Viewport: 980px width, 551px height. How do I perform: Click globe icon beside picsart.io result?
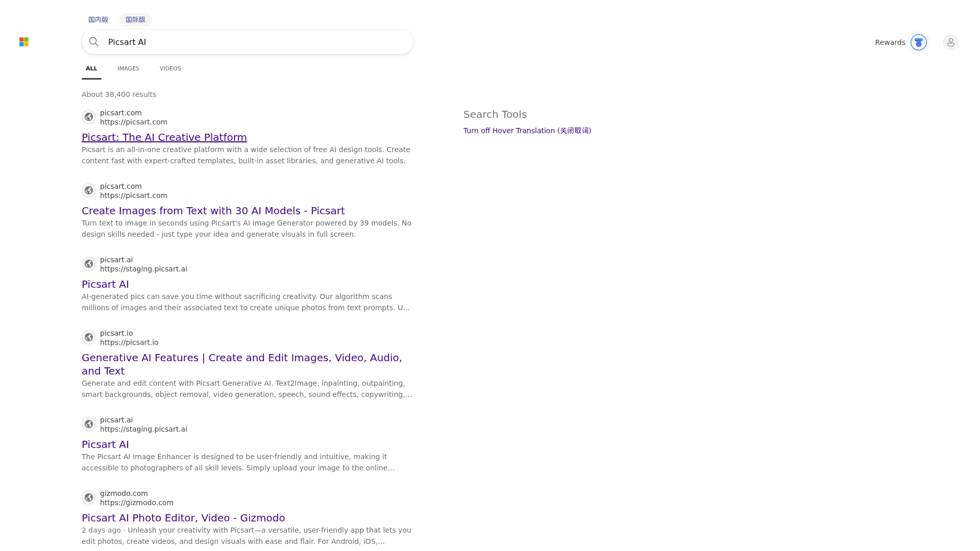[89, 337]
